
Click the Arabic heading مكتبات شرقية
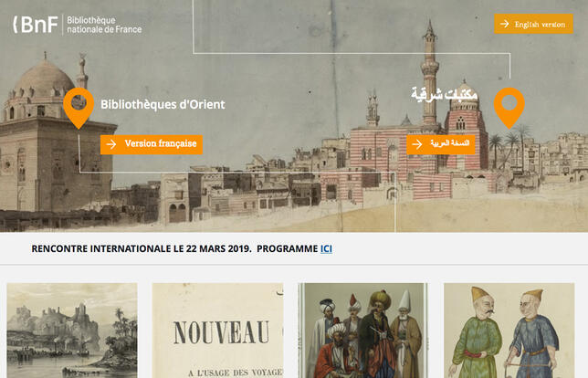[445, 94]
